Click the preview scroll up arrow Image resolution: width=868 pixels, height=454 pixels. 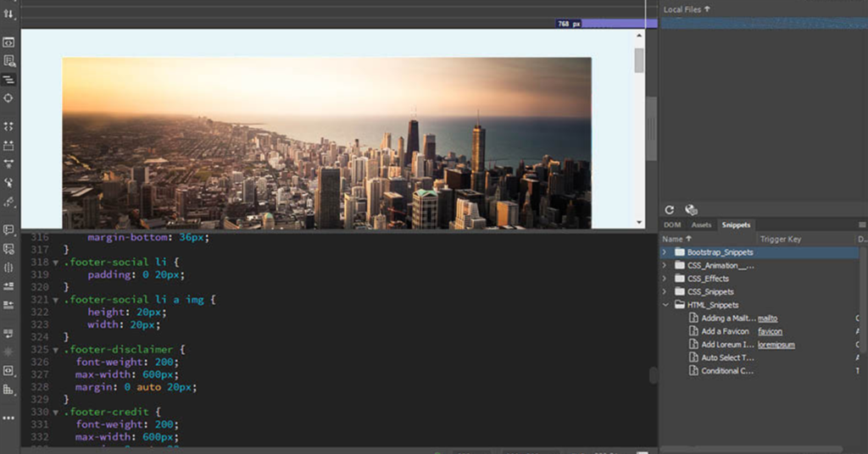click(x=639, y=36)
